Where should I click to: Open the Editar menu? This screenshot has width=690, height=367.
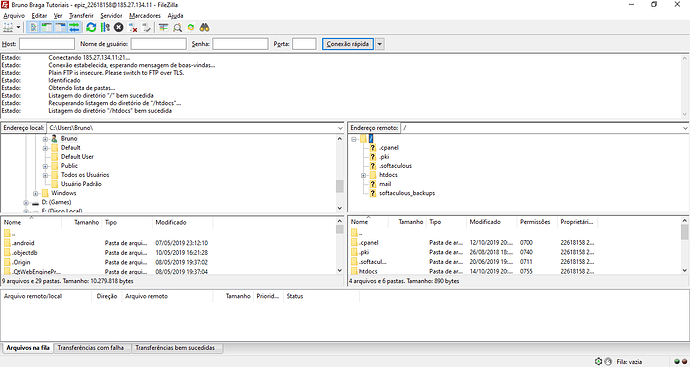39,15
